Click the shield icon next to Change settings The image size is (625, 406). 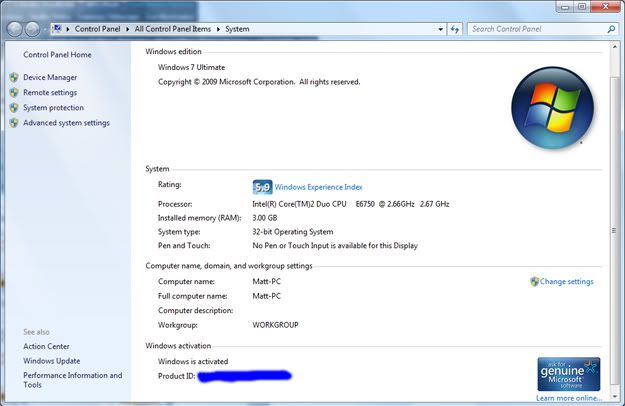pos(535,282)
